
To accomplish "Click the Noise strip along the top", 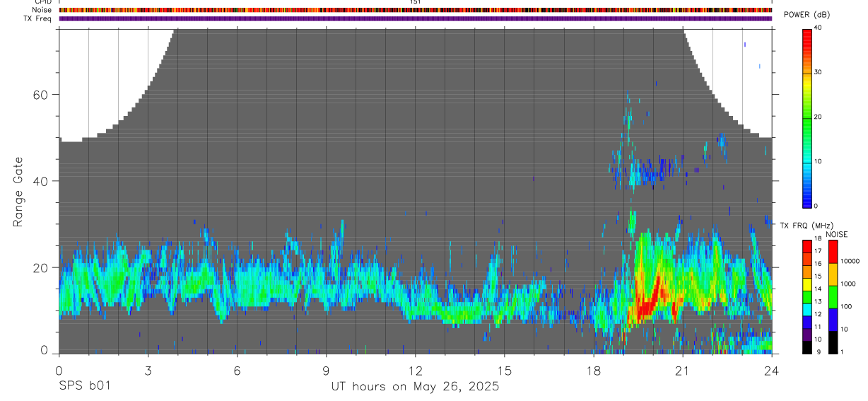I will 416,11.
